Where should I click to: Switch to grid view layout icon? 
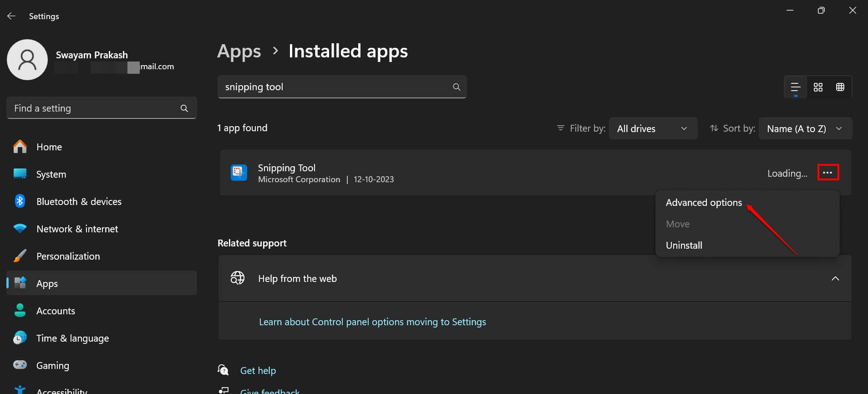[x=818, y=87]
